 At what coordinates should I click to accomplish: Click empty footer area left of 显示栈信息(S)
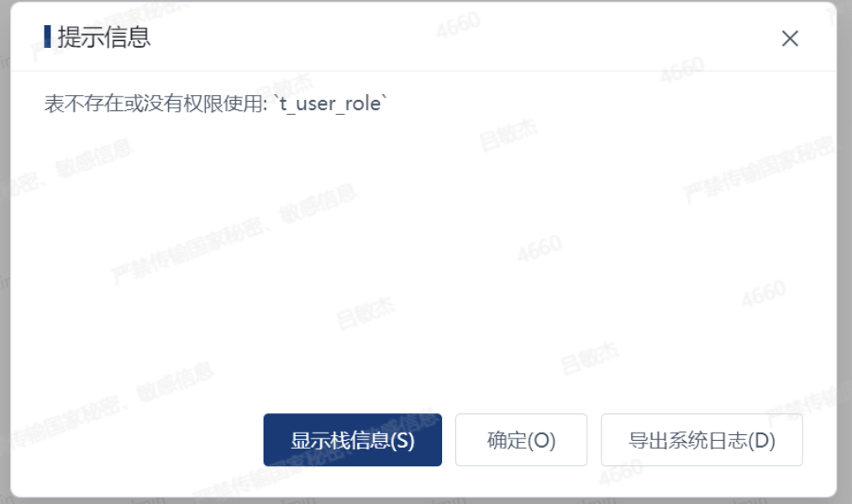tap(136, 440)
